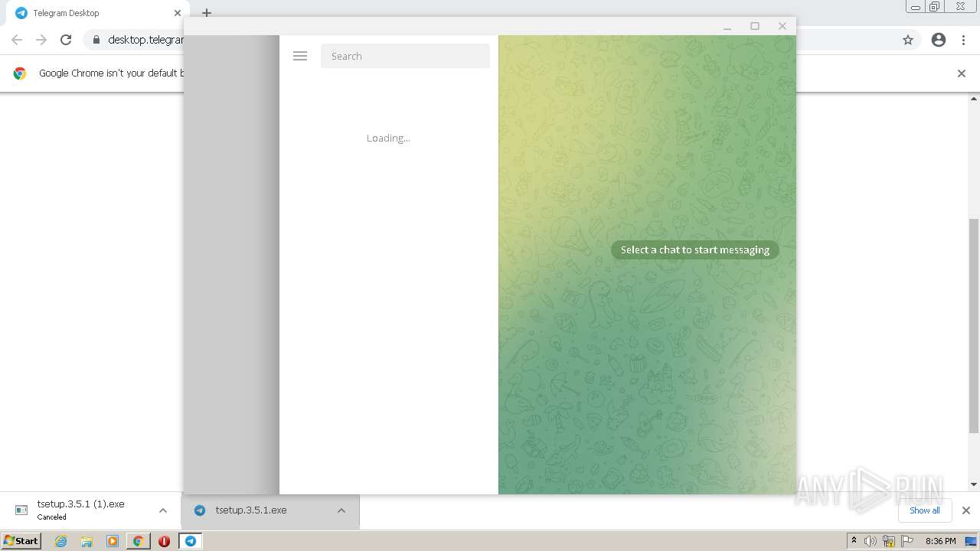This screenshot has width=980, height=551.
Task: Select the 'Select a chat to start messaging' label
Action: pos(695,249)
